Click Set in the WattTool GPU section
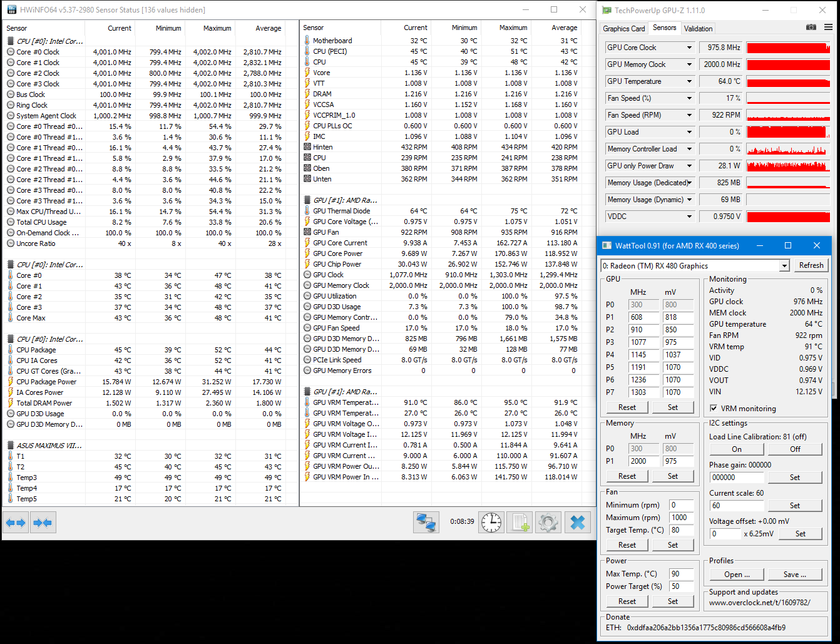Viewport: 840px width, 644px height. point(673,407)
